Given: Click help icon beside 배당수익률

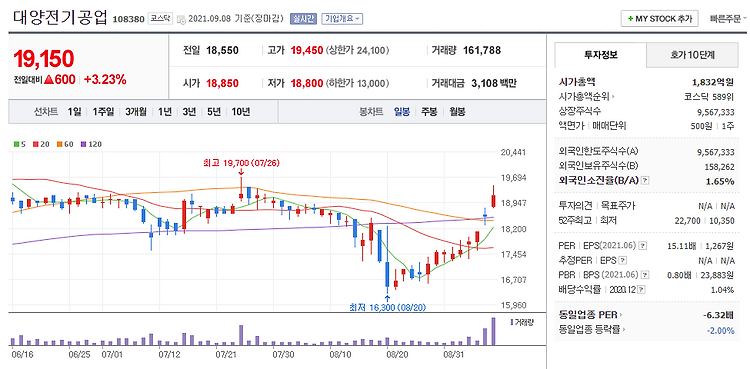Looking at the screenshot, I should pos(641,290).
